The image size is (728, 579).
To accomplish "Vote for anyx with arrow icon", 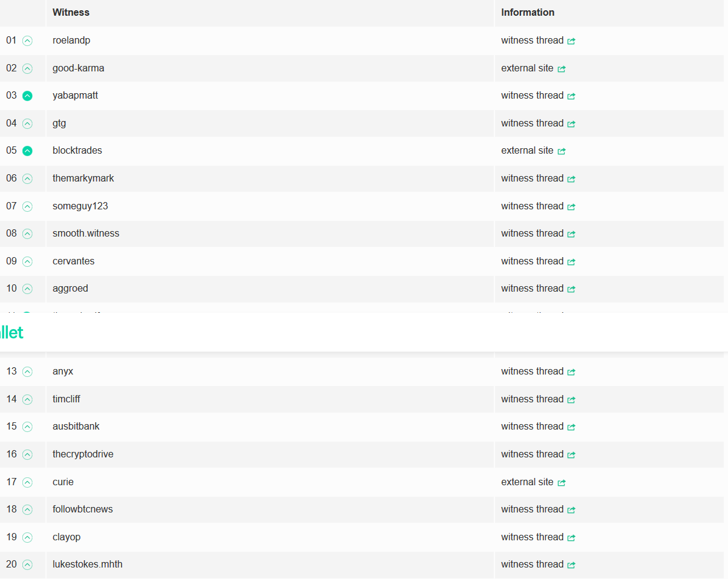I will pyautogui.click(x=27, y=371).
